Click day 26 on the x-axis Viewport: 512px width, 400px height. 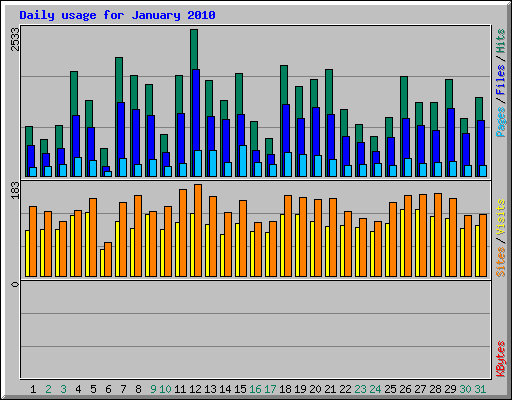[405, 389]
